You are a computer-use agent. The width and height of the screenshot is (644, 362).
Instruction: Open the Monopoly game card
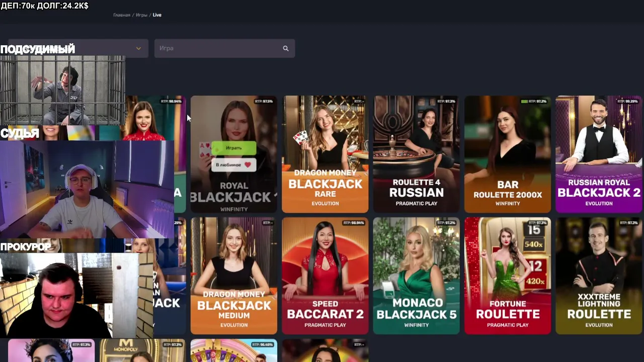click(x=142, y=350)
